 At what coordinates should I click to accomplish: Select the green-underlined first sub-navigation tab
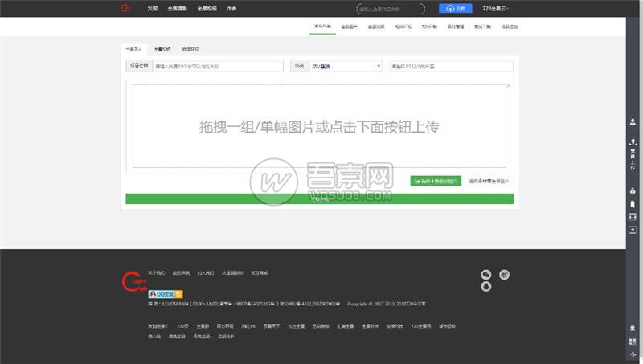(x=322, y=27)
